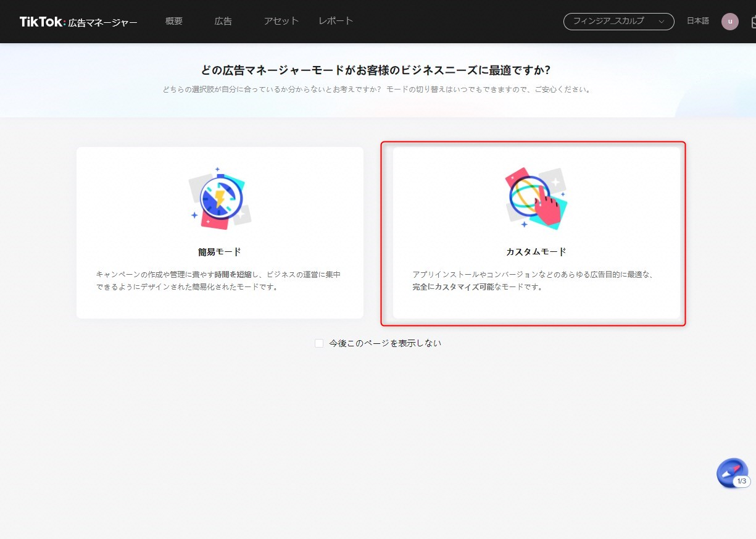This screenshot has height=539, width=756.
Task: Click the cut-off icon right of avatar
Action: [753, 22]
